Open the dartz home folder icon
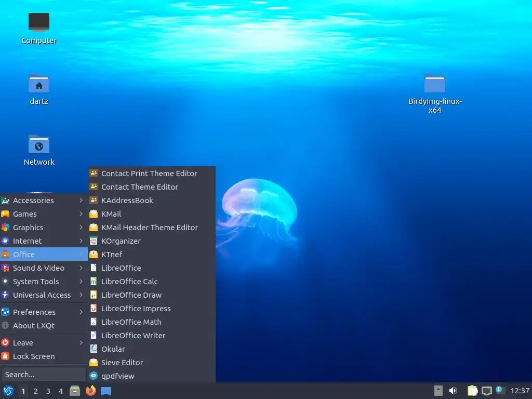 [x=38, y=84]
